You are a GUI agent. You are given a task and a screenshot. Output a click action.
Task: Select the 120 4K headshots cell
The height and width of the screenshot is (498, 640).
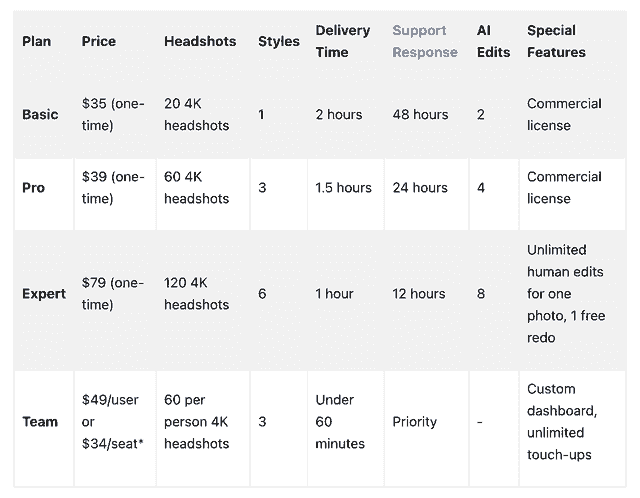197,294
